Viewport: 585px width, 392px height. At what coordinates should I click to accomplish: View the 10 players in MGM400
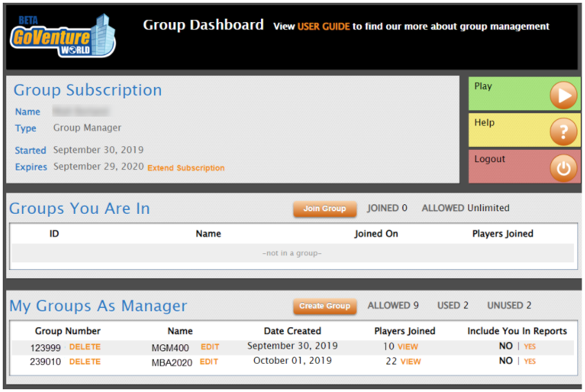pos(407,347)
